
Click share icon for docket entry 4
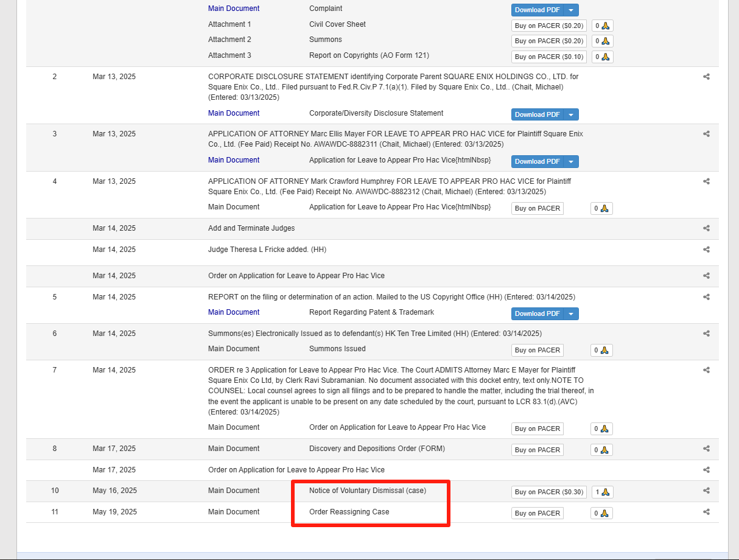pos(706,181)
